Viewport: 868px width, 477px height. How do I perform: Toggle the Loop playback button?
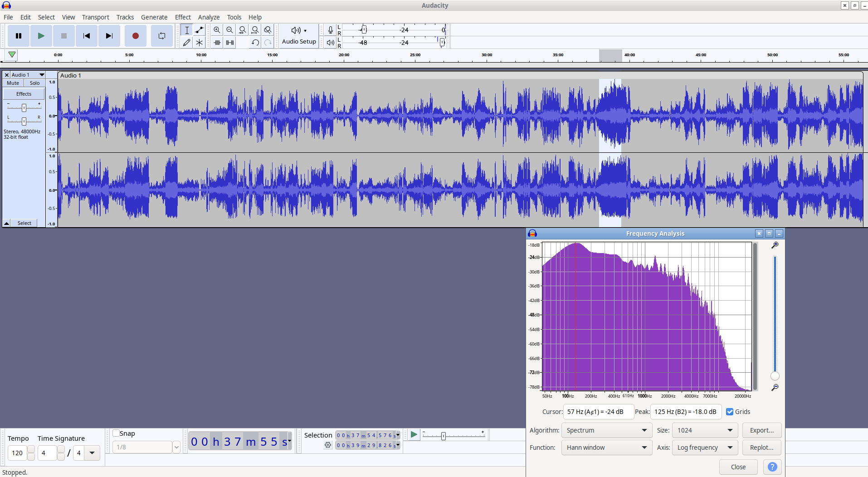[161, 36]
